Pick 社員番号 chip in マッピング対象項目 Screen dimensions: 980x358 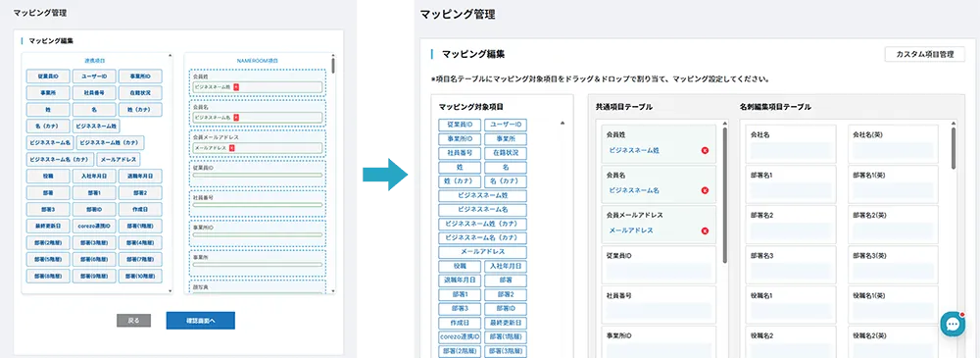(x=460, y=153)
